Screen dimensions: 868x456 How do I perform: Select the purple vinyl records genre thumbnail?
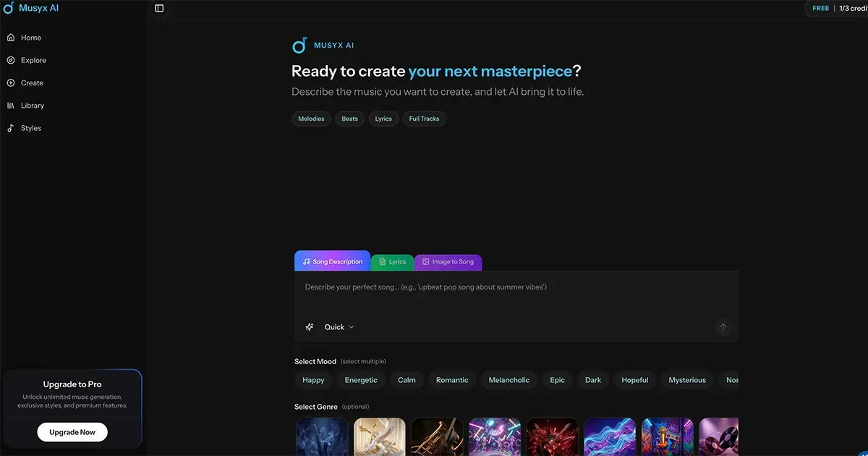[719, 436]
